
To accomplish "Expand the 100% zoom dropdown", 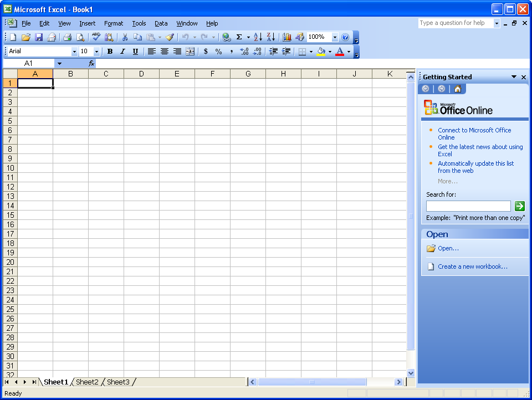I will pyautogui.click(x=335, y=37).
